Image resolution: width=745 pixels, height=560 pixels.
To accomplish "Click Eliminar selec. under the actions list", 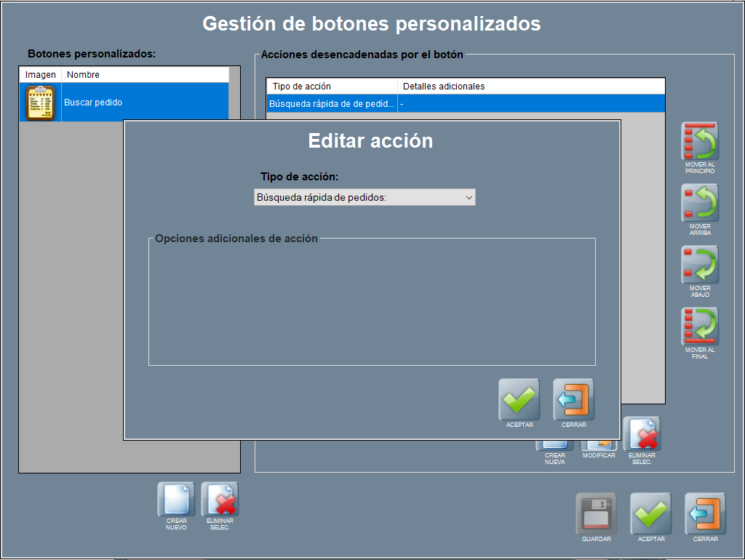I will pyautogui.click(x=642, y=436).
